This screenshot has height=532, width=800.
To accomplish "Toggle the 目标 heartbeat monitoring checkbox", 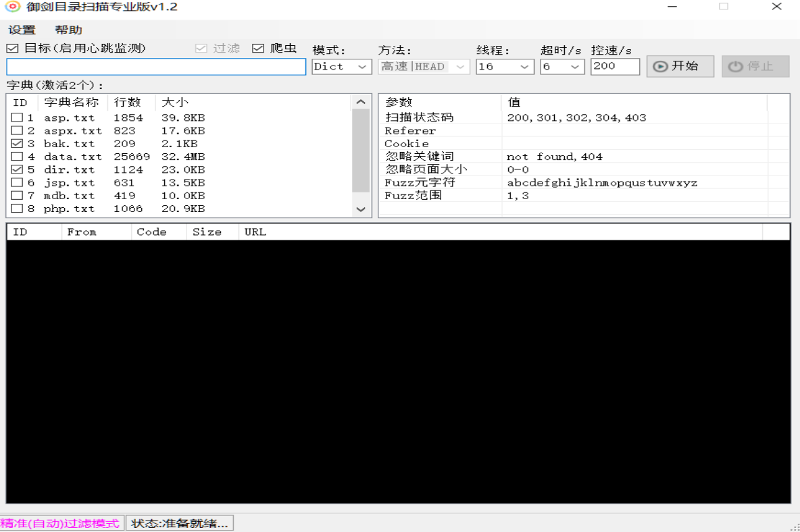I will coord(12,48).
